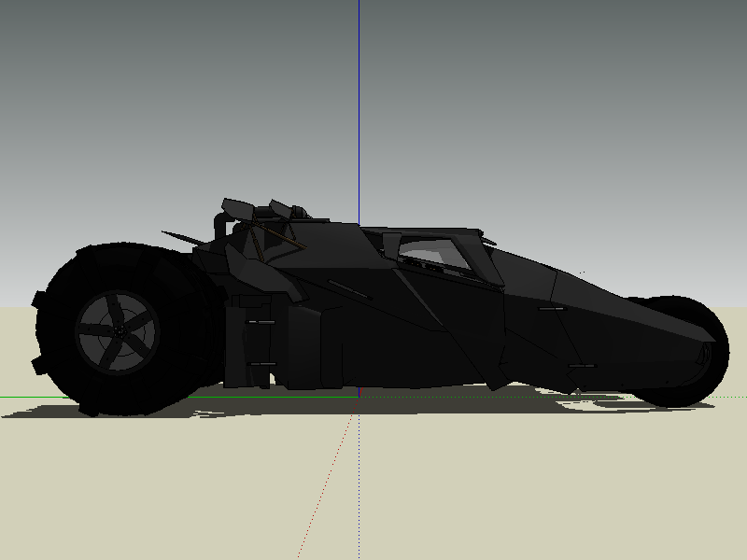Click the cockpit window of the vehicle
This screenshot has width=747, height=560.
pos(434,253)
